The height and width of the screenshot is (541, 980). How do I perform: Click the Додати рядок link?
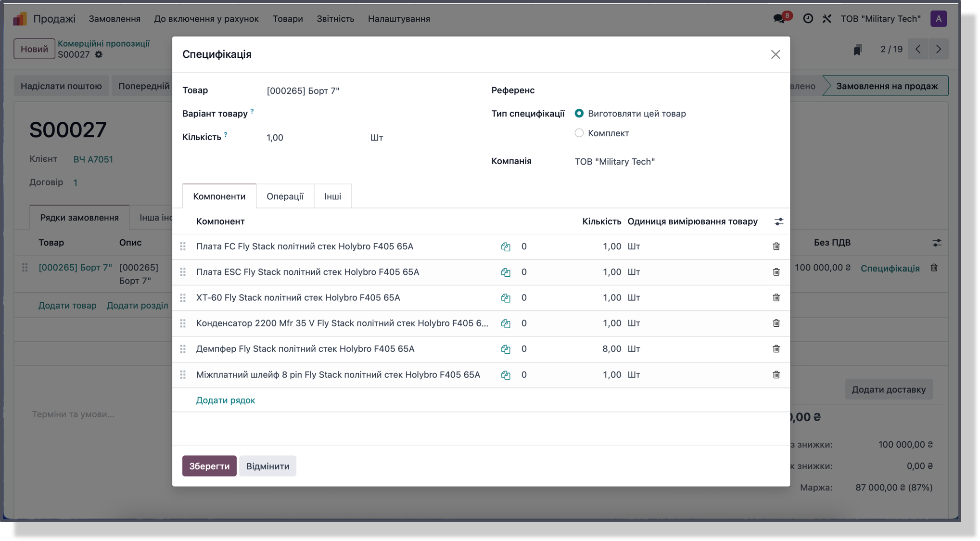(x=226, y=400)
